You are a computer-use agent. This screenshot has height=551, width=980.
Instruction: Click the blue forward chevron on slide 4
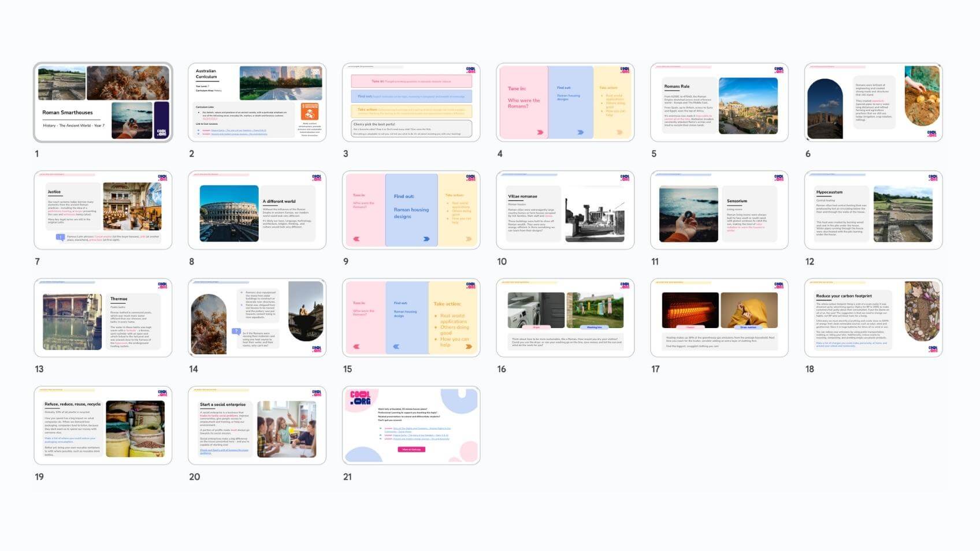point(580,132)
